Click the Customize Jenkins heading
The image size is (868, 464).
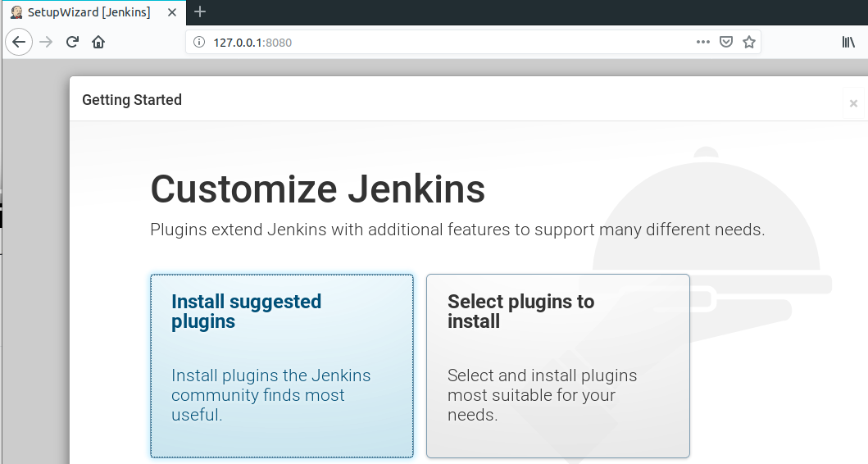318,189
